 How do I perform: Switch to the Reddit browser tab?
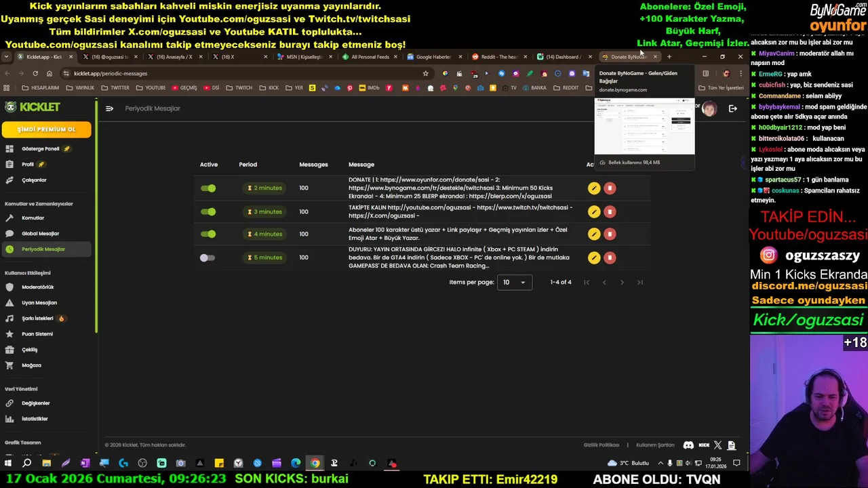tap(499, 57)
